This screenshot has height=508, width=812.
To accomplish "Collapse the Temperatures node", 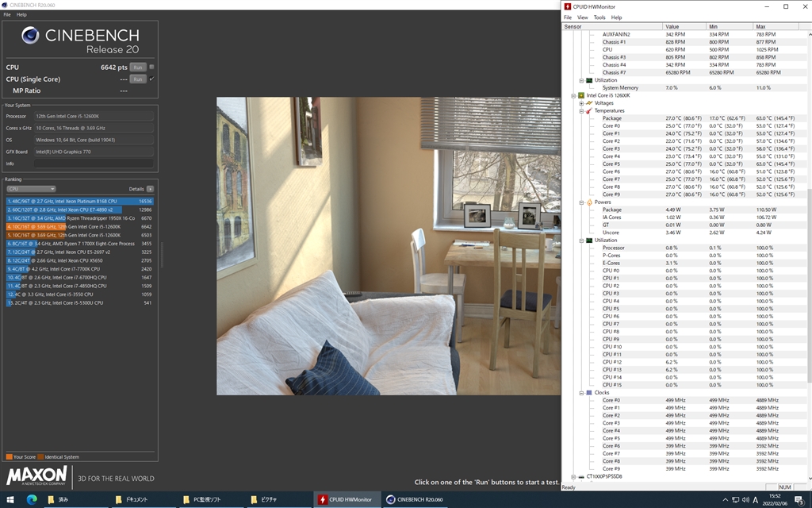I will pyautogui.click(x=581, y=111).
